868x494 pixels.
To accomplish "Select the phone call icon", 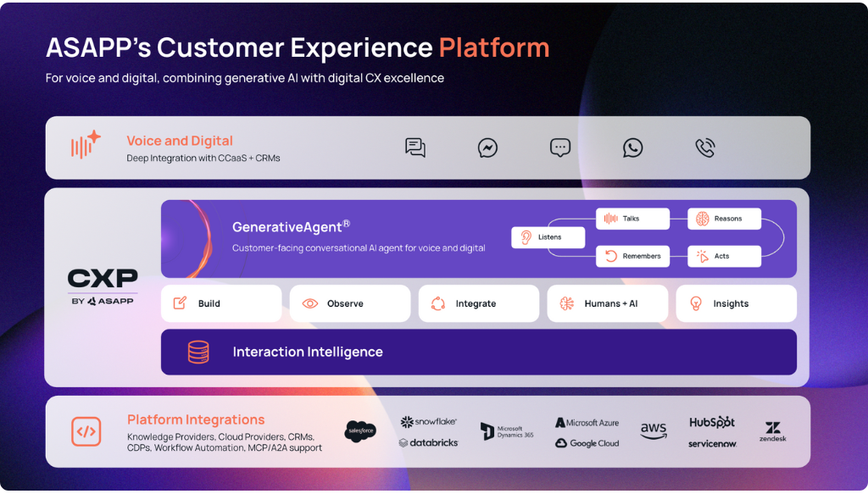I will tap(705, 147).
